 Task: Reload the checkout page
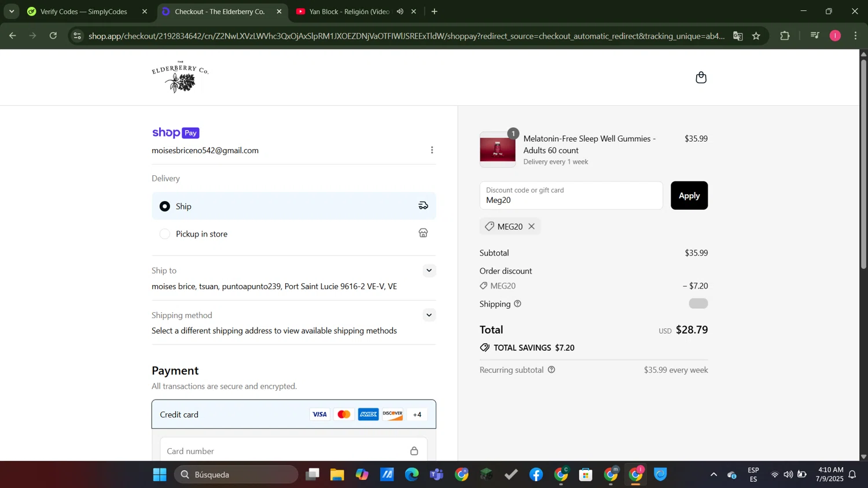[x=53, y=36]
